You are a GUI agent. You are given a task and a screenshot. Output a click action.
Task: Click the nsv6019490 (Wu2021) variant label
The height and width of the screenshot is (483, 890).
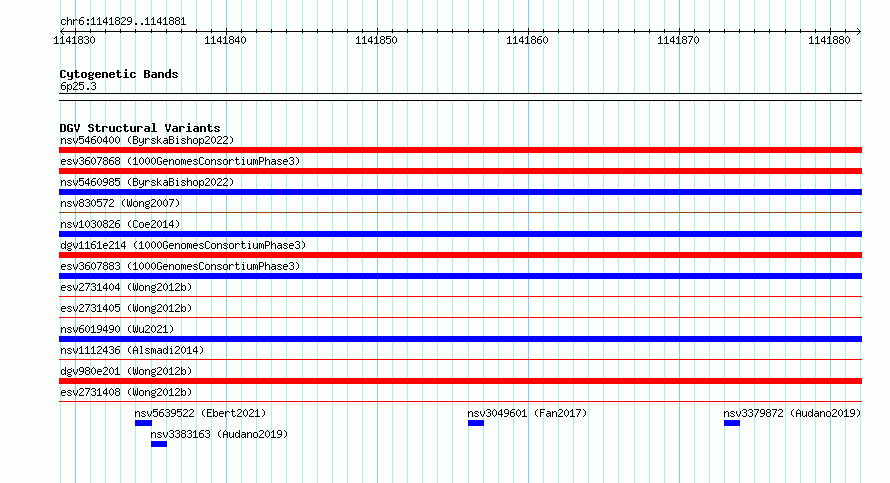[x=117, y=329]
